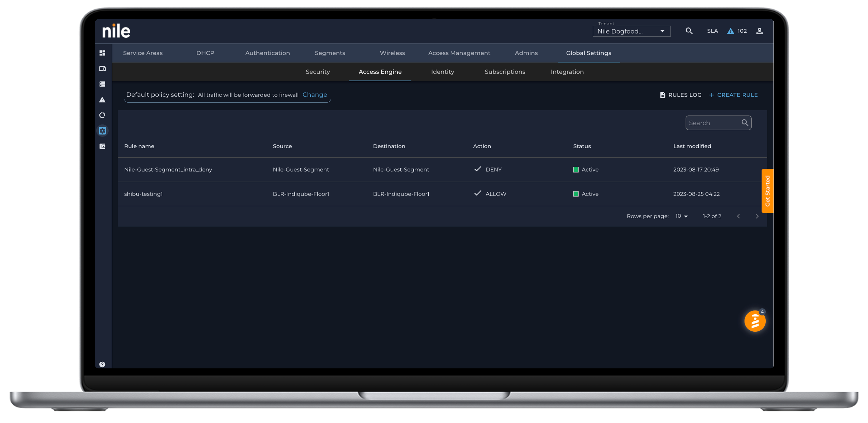Image resolution: width=868 pixels, height=423 pixels.
Task: Click the 1-2 of 2 pagination text
Action: (x=712, y=216)
